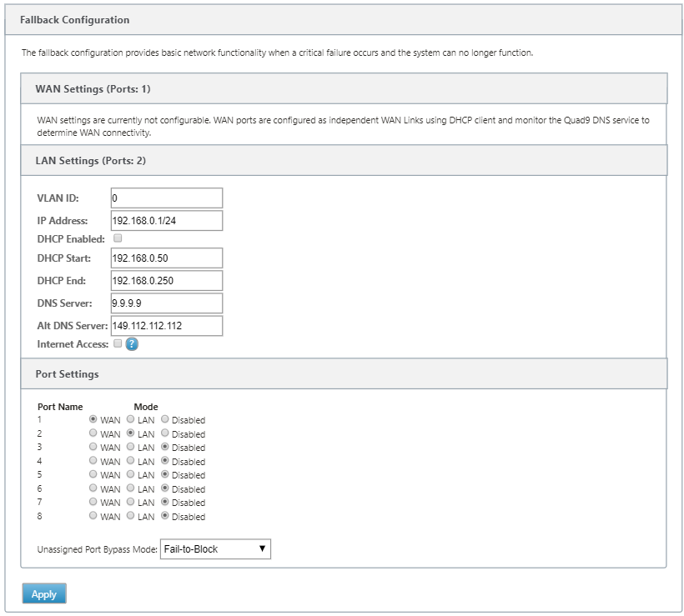Set port 2 mode to LAN
The height and width of the screenshot is (616, 684).
point(130,433)
